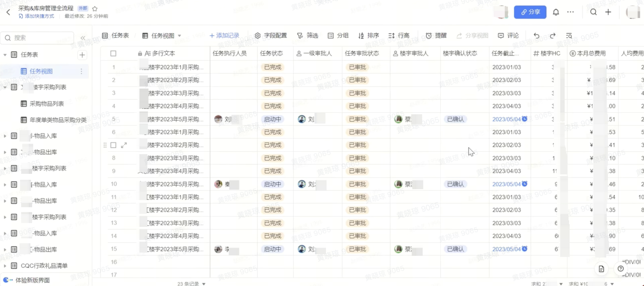Open the 任务视图 view dropdown
Screen dimensions: 644x286
[x=179, y=36]
